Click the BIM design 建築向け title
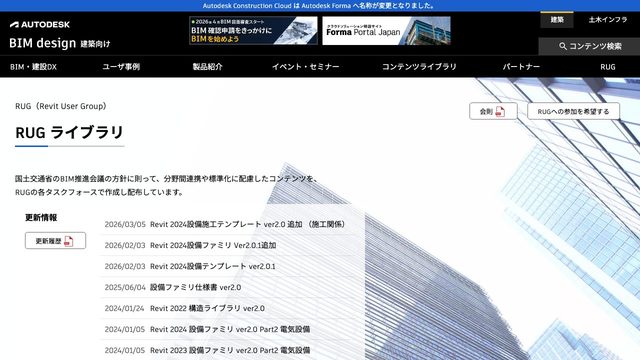Image resolution: width=640 pixels, height=360 pixels. [x=60, y=43]
